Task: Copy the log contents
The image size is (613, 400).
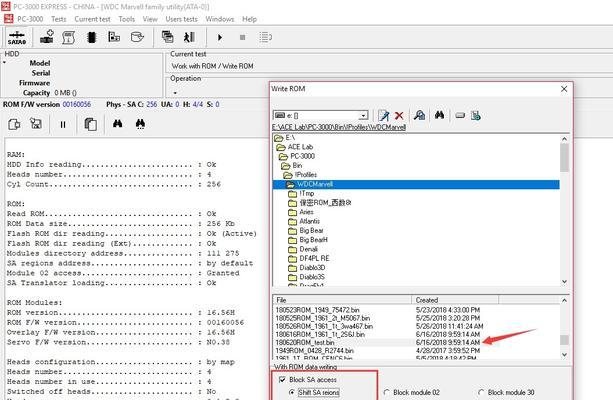Action: click(91, 124)
